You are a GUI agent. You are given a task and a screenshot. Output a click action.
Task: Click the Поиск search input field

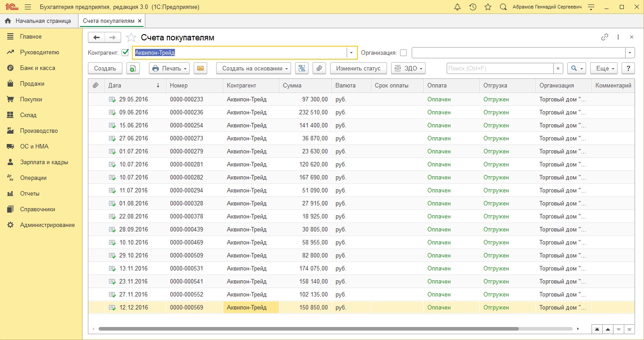click(500, 68)
